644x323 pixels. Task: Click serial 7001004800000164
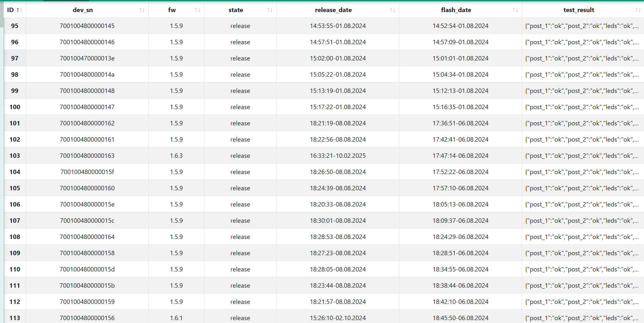[87, 237]
